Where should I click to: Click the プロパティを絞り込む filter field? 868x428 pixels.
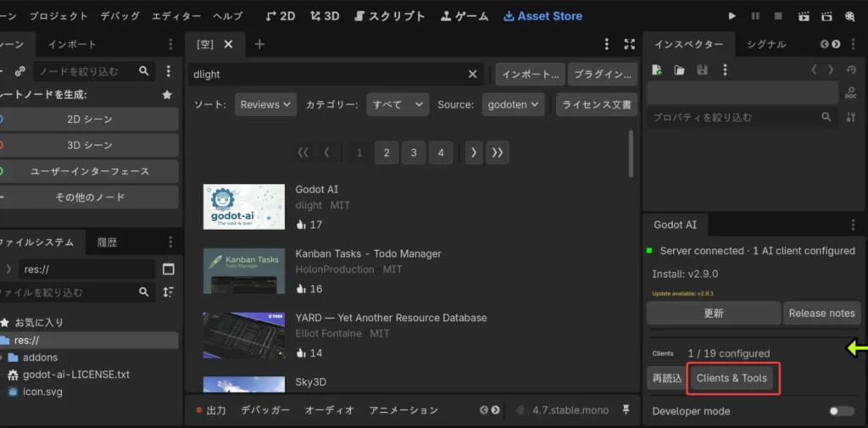[742, 117]
